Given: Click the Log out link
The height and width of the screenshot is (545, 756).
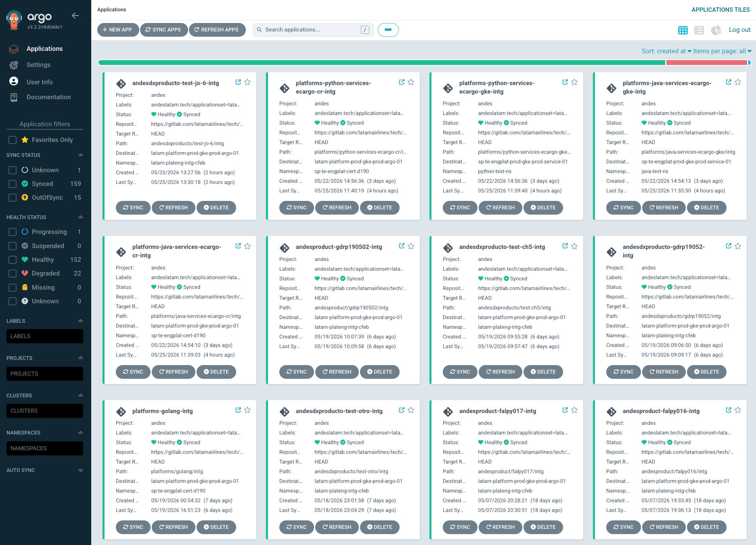Looking at the screenshot, I should [x=739, y=30].
